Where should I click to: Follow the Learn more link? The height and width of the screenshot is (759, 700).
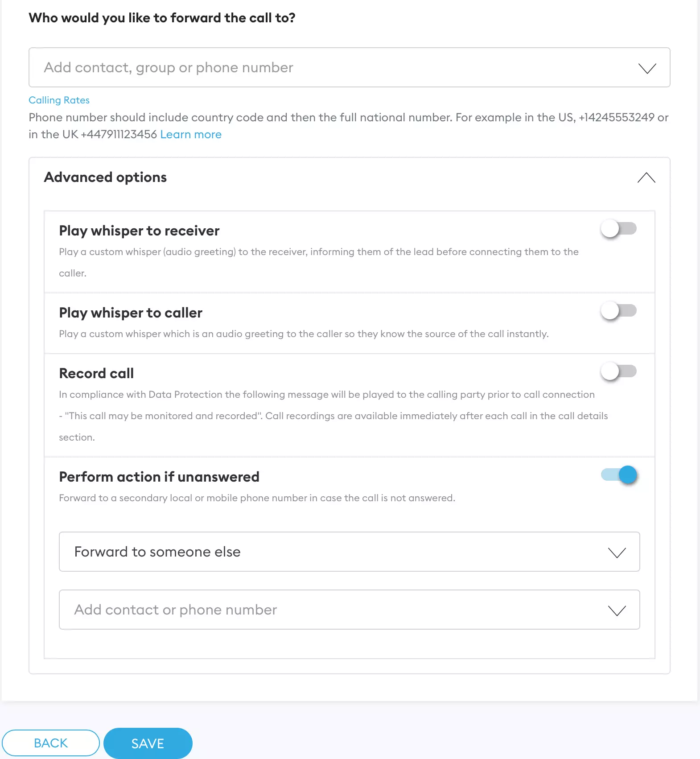point(191,135)
